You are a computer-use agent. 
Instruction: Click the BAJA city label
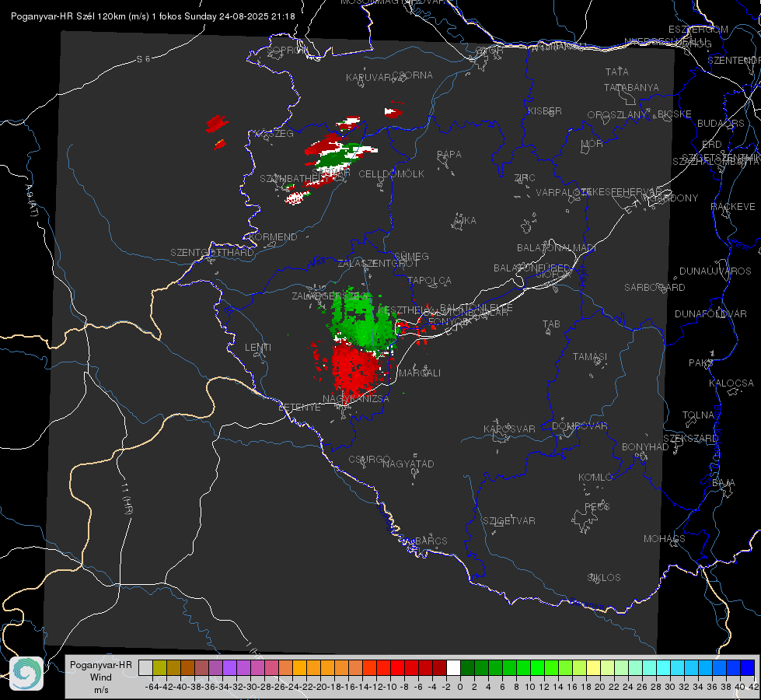click(x=723, y=483)
